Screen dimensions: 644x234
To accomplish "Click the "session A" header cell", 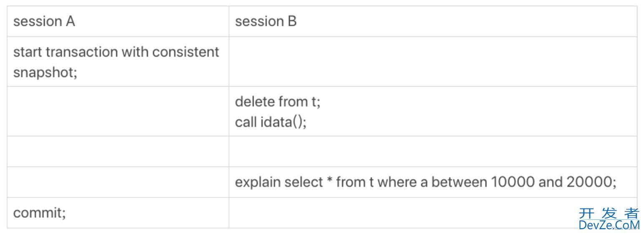I will point(118,21).
